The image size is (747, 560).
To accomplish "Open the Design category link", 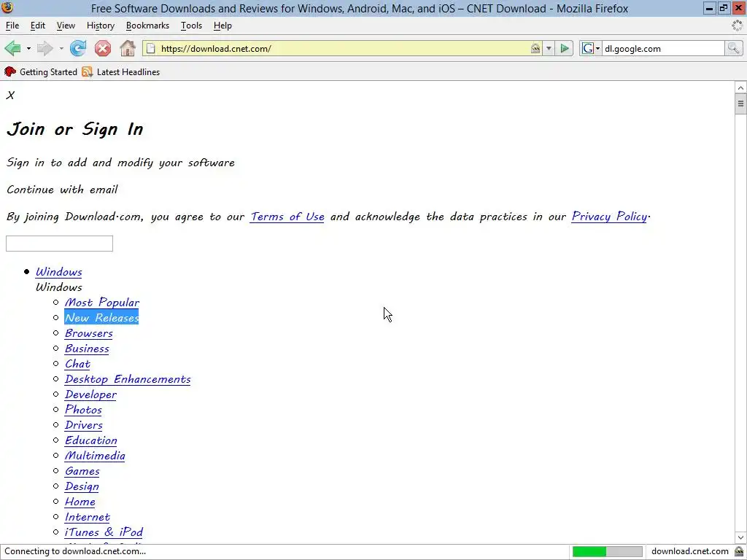I will coord(82,486).
